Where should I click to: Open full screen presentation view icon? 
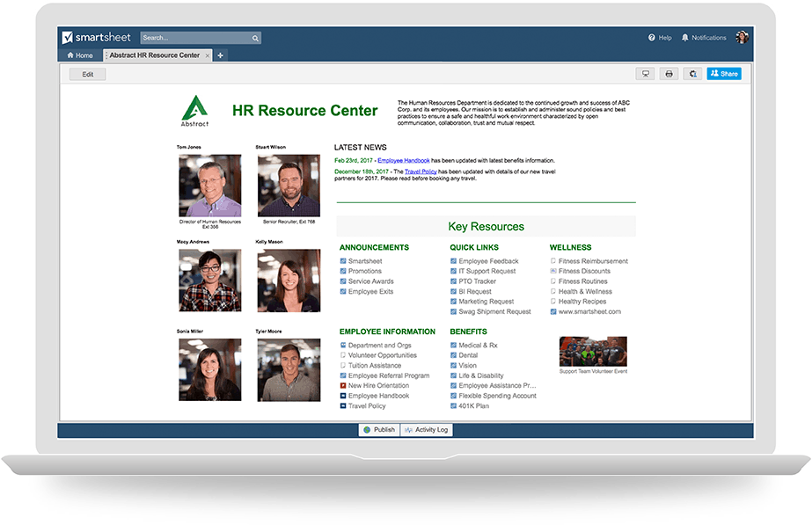(x=645, y=74)
